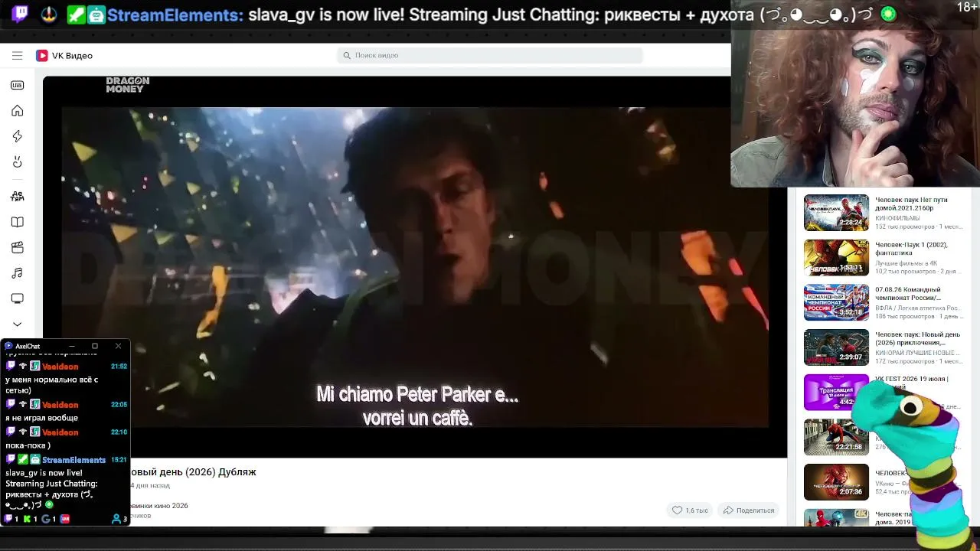Click the Kick viewer count icon in AxelChat
Viewport: 980px width, 551px height.
point(28,519)
